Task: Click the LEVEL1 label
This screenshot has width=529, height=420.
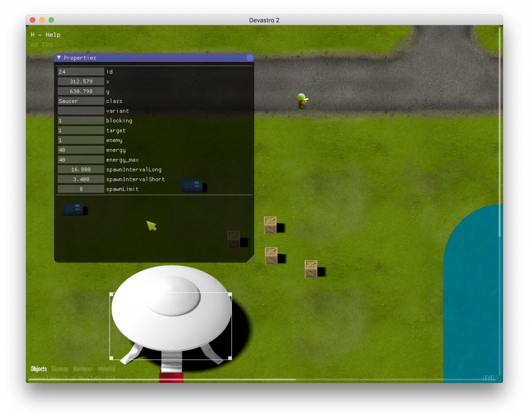Action: 490,378
